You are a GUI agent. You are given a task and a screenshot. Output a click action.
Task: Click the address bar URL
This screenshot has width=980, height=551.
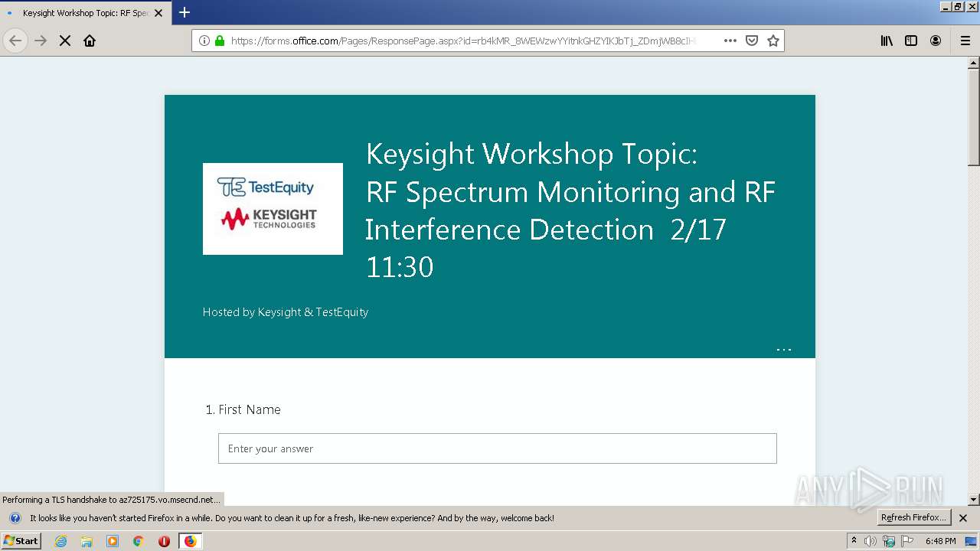(x=462, y=41)
